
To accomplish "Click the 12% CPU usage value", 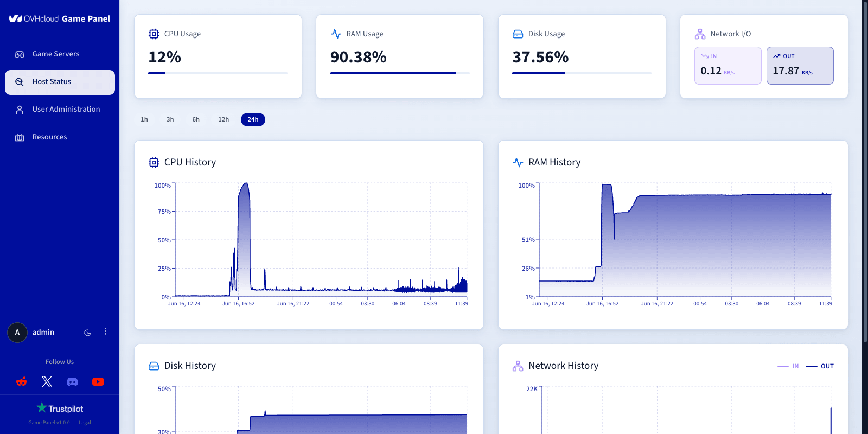I will pyautogui.click(x=165, y=57).
